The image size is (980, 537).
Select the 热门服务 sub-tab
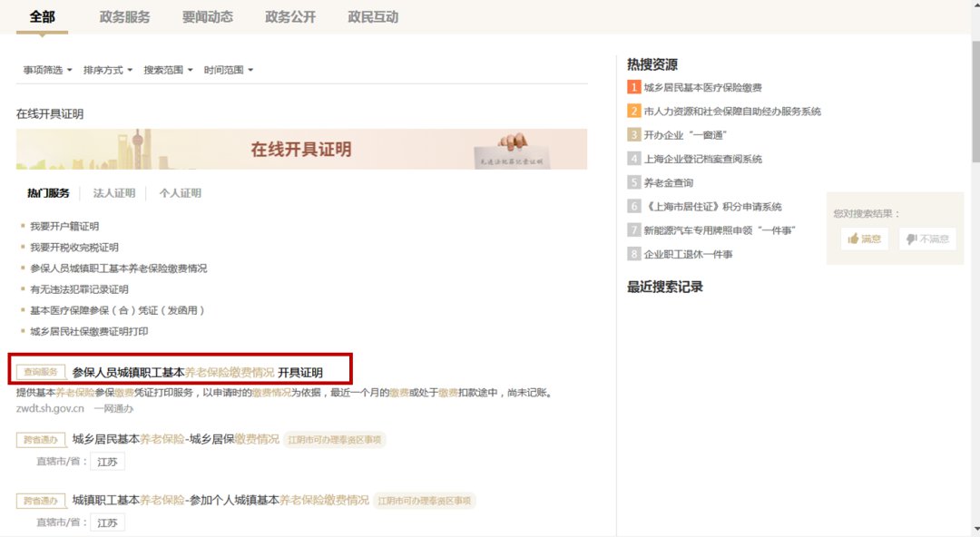pos(48,193)
